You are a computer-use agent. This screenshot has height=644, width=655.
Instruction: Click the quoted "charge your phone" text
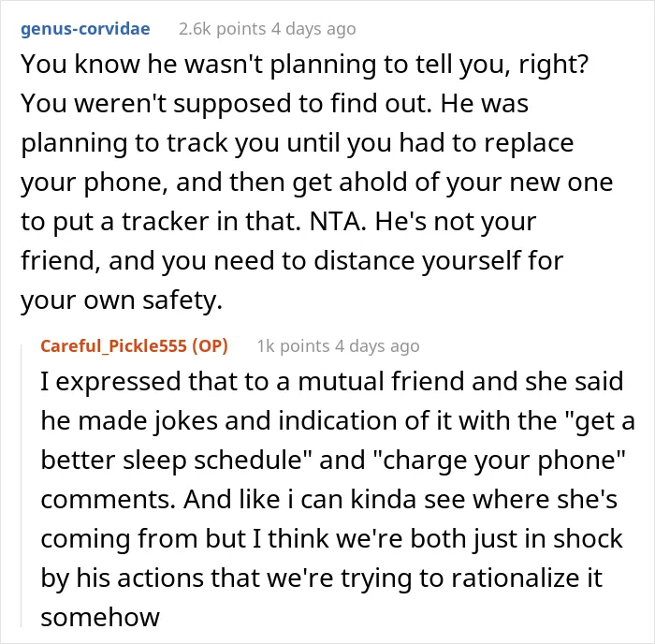pyautogui.click(x=498, y=460)
